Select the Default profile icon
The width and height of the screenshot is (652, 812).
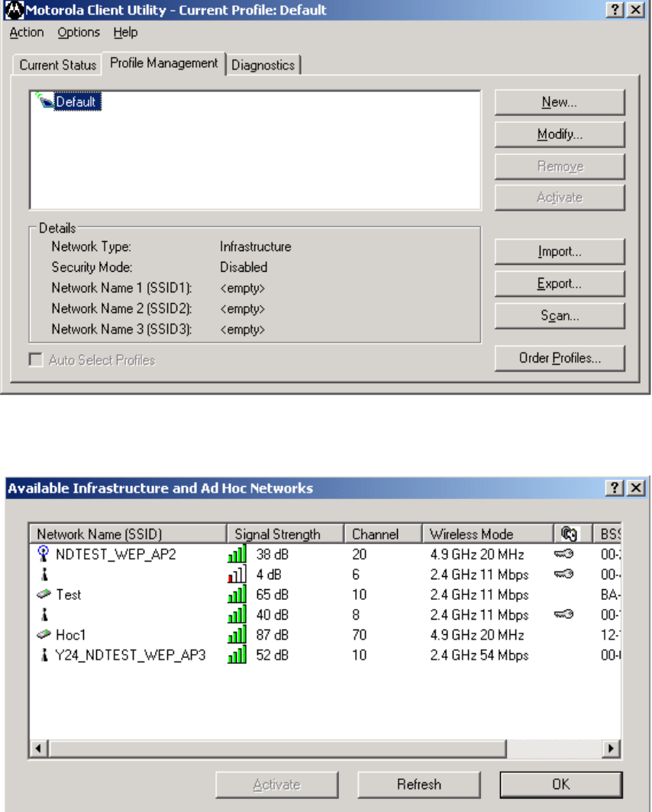(44, 100)
